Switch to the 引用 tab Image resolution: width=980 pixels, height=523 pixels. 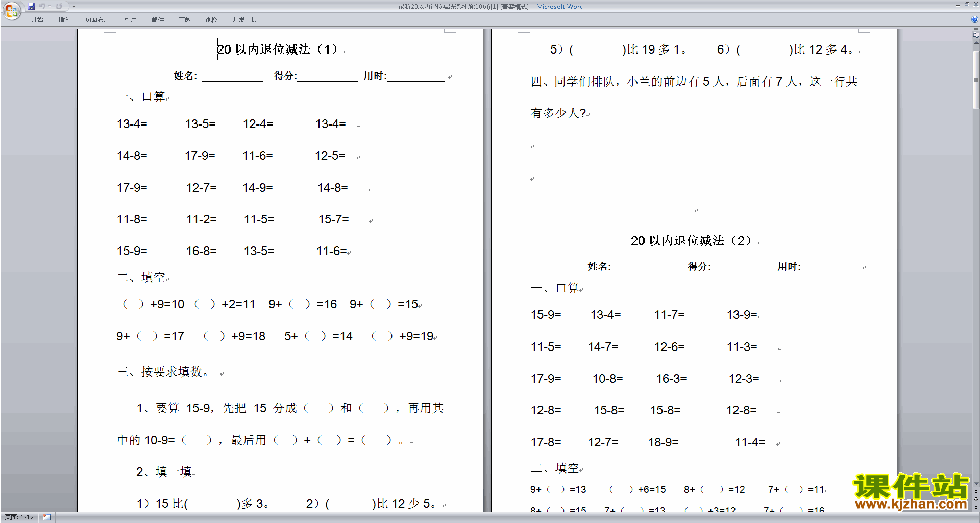coord(131,19)
